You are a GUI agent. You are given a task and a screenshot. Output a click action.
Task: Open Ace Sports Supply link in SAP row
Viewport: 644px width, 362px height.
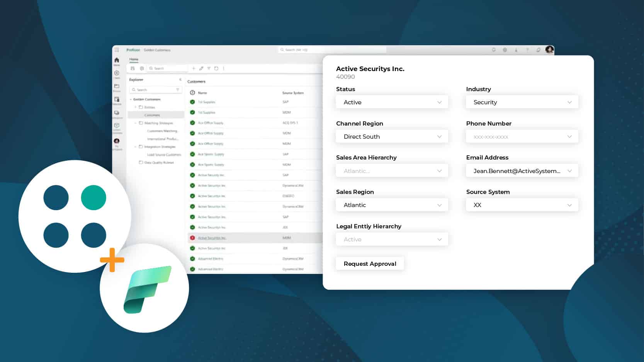[211, 154]
